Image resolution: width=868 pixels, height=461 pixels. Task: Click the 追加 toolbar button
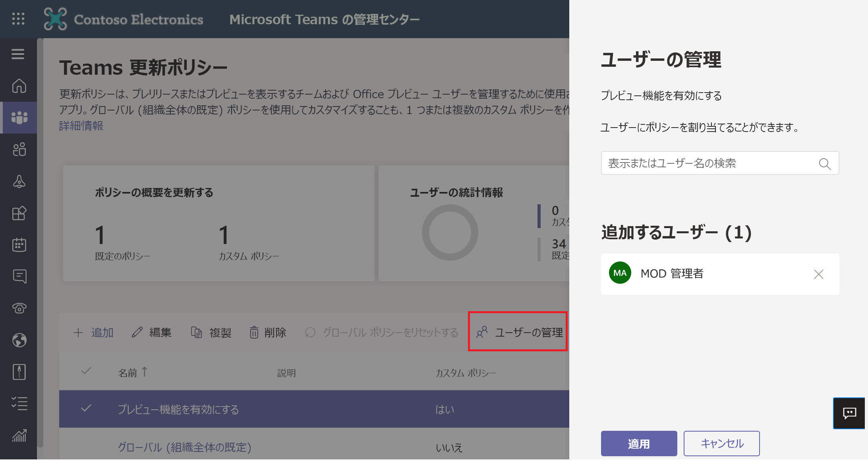(94, 332)
